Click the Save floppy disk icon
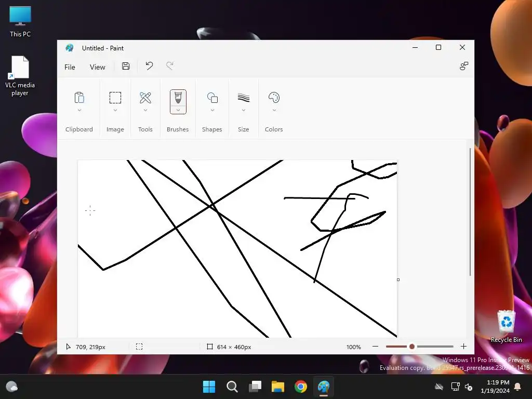Viewport: 532px width, 399px height. click(126, 66)
